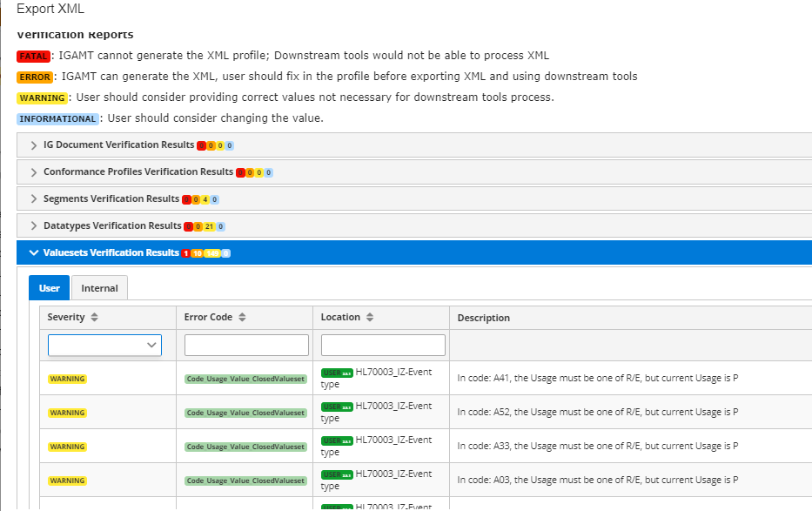Viewport: 812px width, 511px height.
Task: Click the INFORMATIONAL badge in the legend
Action: tap(57, 118)
